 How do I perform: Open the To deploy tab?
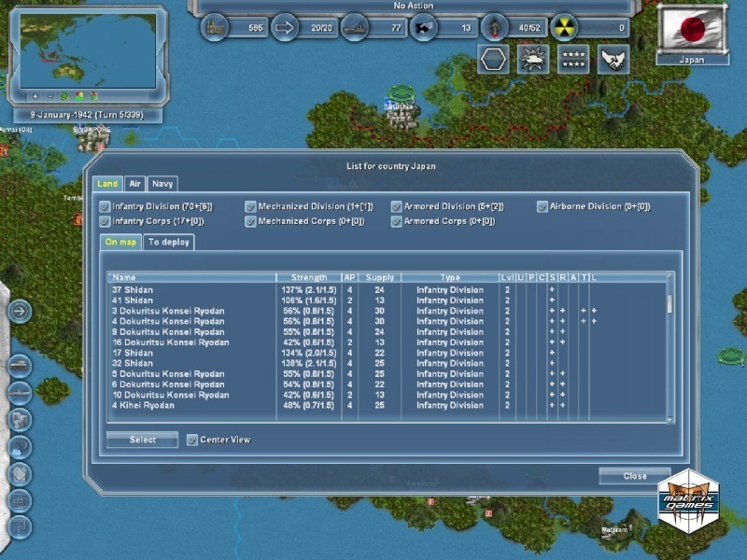click(x=169, y=242)
